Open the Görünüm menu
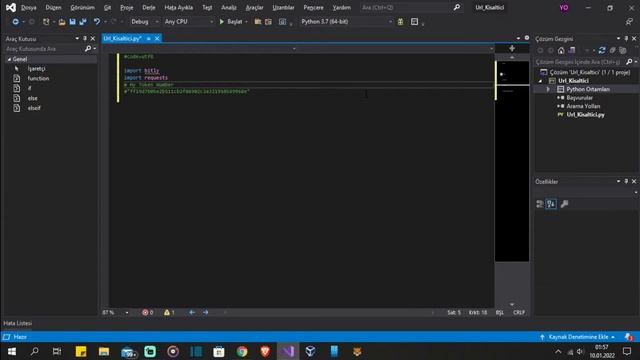Viewport: 640px width, 360px height. click(x=82, y=7)
